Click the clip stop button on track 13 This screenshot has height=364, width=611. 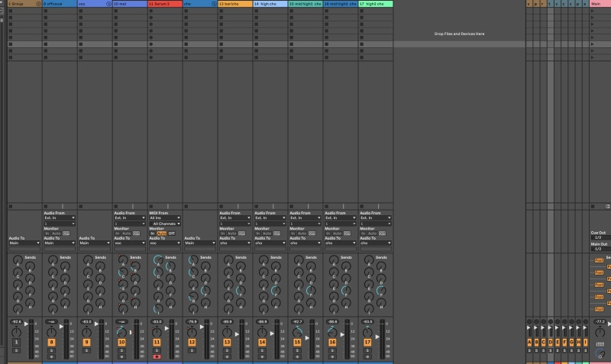tap(221, 206)
